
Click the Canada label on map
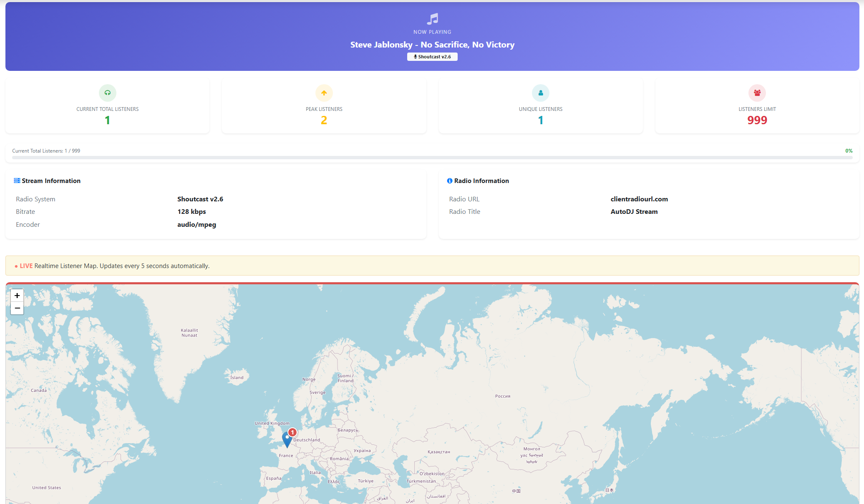click(39, 390)
